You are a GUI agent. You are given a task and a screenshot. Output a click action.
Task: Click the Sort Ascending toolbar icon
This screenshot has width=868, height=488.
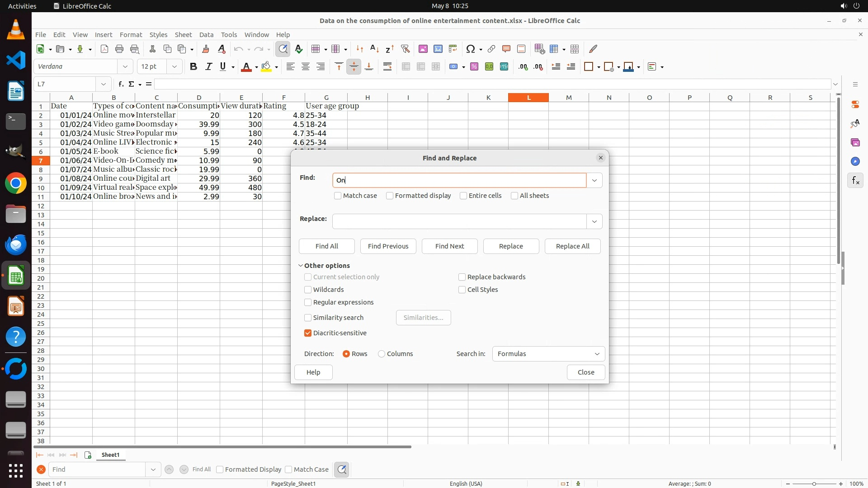tap(374, 49)
